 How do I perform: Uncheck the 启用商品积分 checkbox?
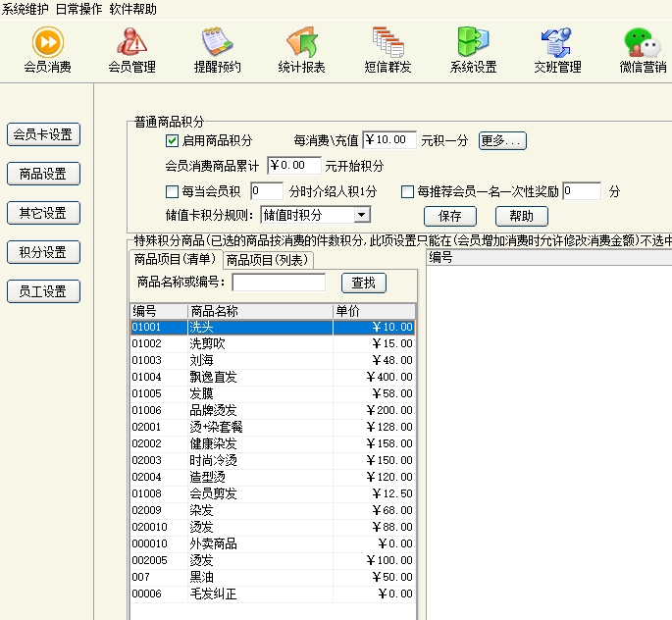[x=173, y=141]
